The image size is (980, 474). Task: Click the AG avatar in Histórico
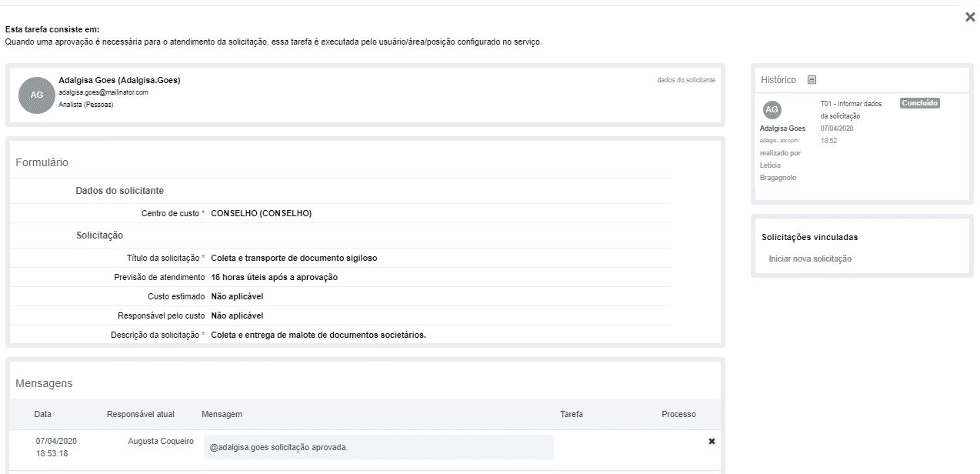pos(772,110)
